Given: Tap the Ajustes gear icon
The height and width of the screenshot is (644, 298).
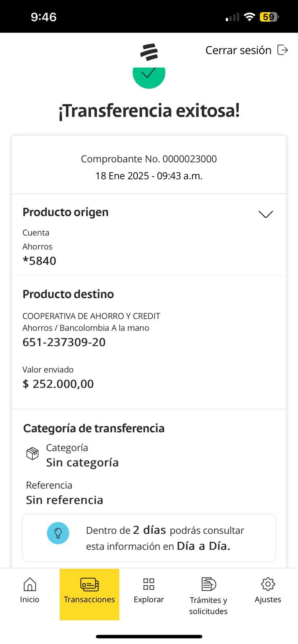Looking at the screenshot, I should [x=268, y=584].
